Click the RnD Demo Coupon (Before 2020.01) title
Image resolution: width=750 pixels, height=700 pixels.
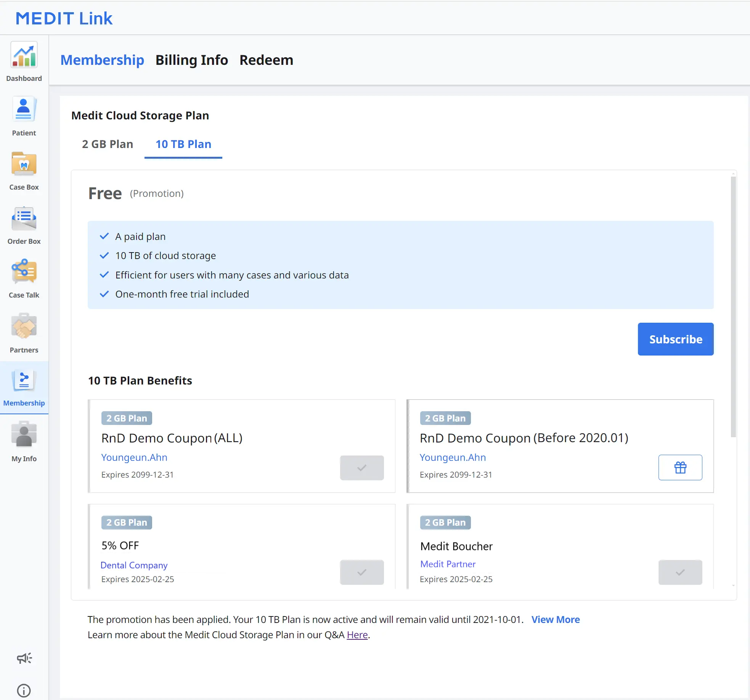pyautogui.click(x=524, y=438)
